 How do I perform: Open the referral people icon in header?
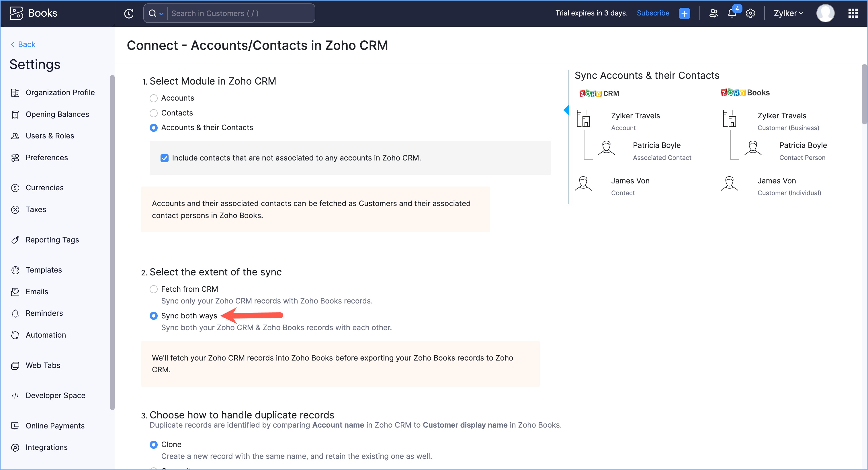(x=713, y=13)
